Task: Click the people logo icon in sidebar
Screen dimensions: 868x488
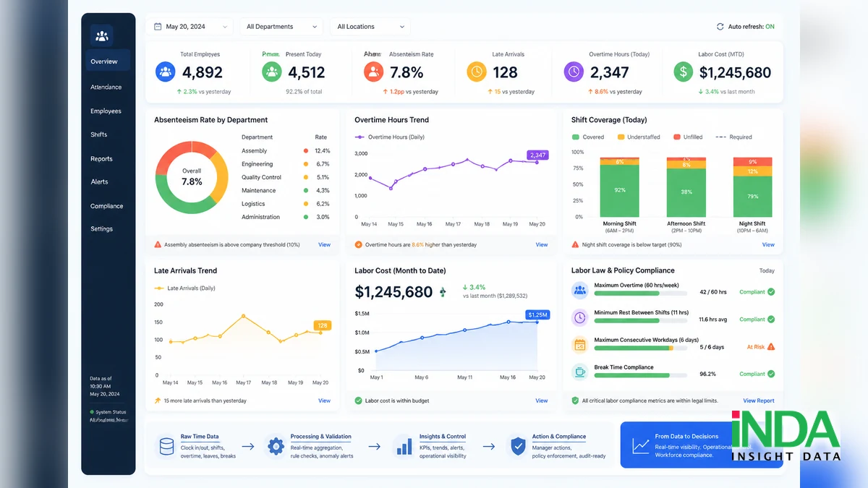Action: tap(101, 35)
